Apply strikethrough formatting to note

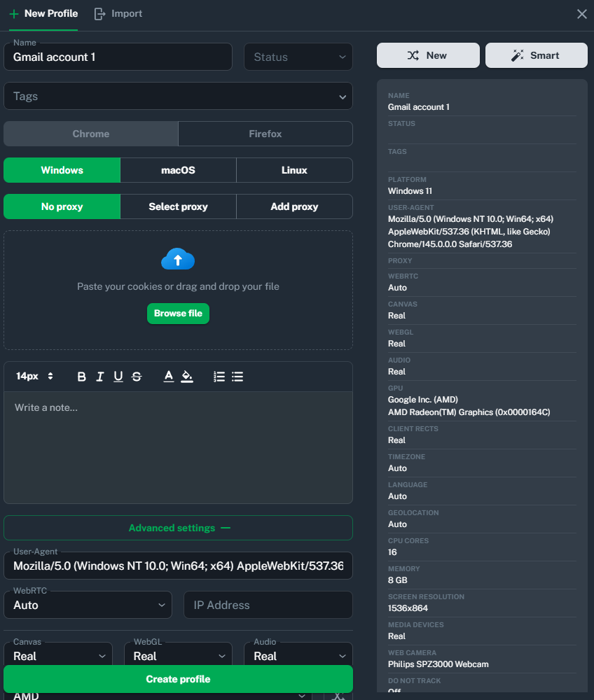(x=137, y=377)
